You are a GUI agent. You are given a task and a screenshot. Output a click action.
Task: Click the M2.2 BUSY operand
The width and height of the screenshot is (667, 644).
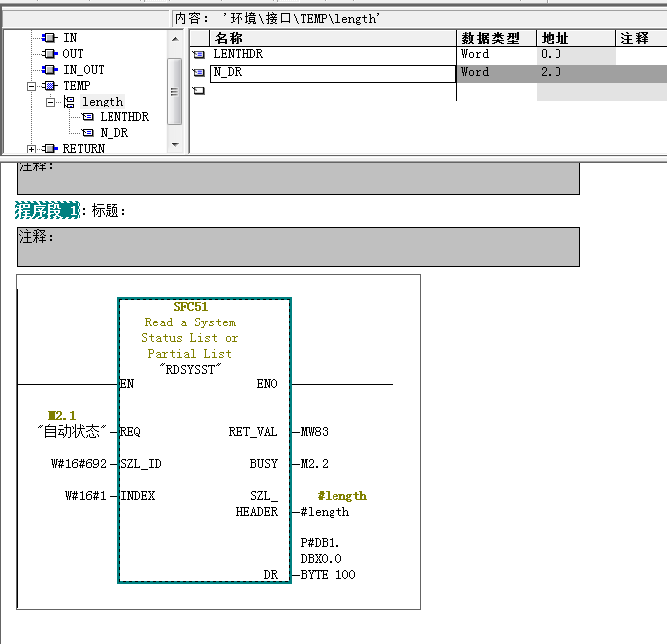315,464
